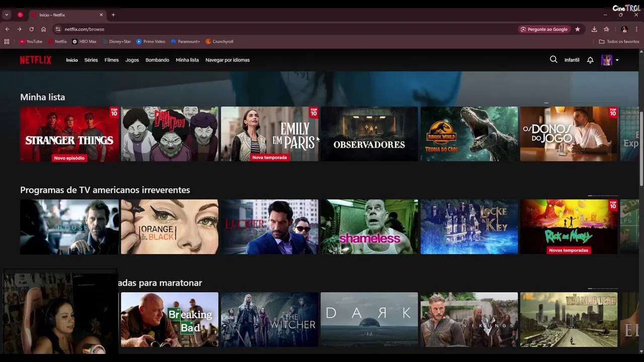Image resolution: width=644 pixels, height=362 pixels.
Task: Select the Jogos menu item
Action: coord(132,60)
